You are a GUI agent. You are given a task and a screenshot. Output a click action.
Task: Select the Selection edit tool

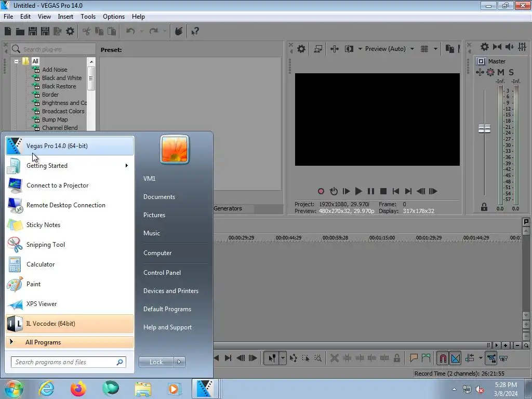(x=305, y=358)
